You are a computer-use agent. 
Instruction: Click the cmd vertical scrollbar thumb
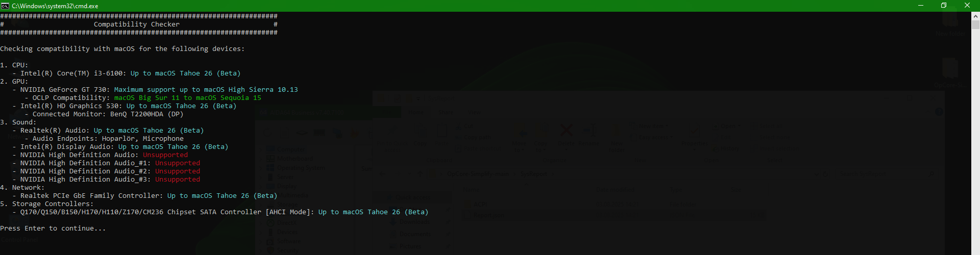coord(975,24)
